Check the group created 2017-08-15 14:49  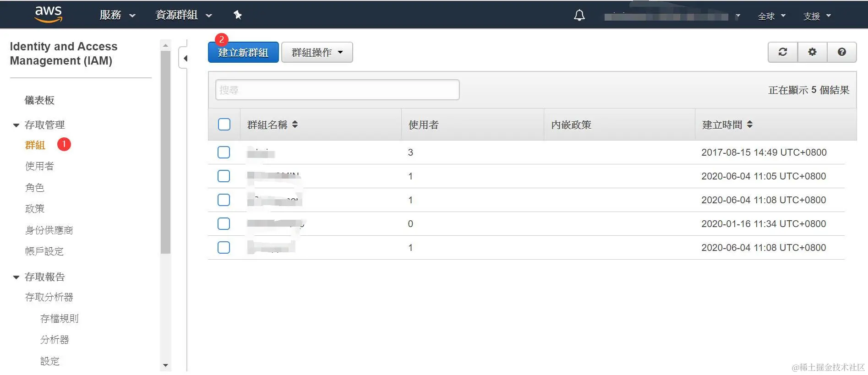pyautogui.click(x=224, y=152)
